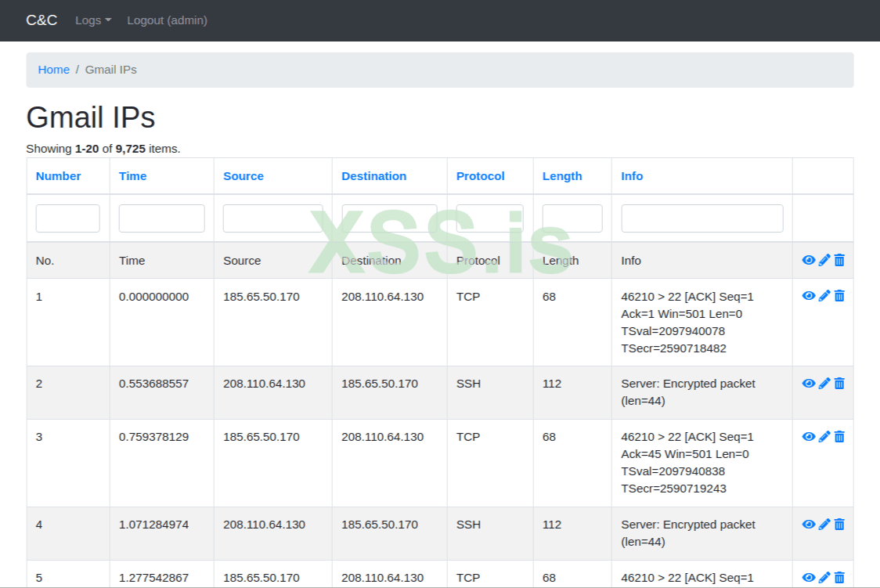This screenshot has width=880, height=588.
Task: View details of row 2 via eye icon
Action: (x=809, y=383)
